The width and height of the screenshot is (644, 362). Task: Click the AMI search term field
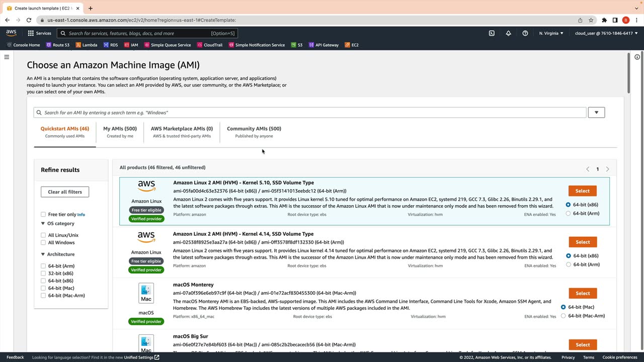pos(310,113)
